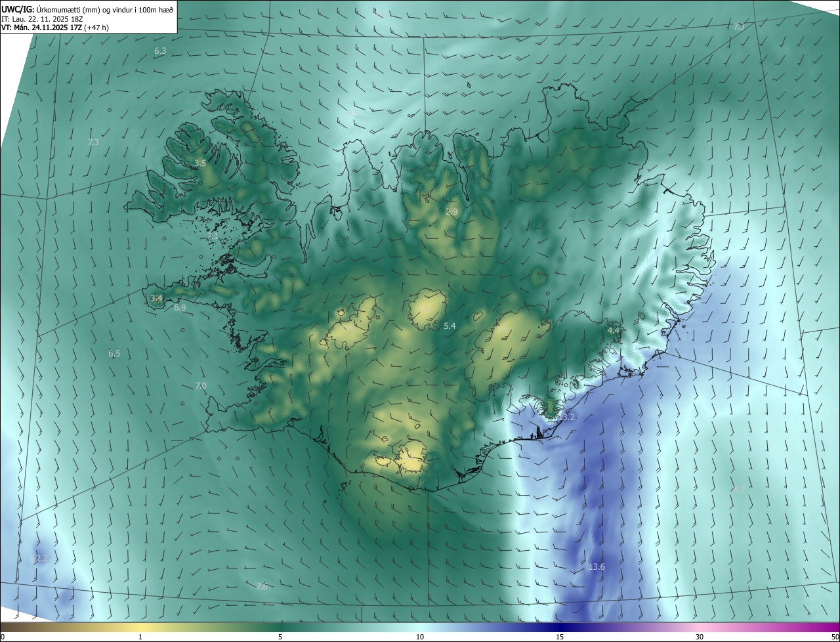This screenshot has height=642, width=840.
Task: Click the colorbar tick label '1'
Action: [x=140, y=637]
